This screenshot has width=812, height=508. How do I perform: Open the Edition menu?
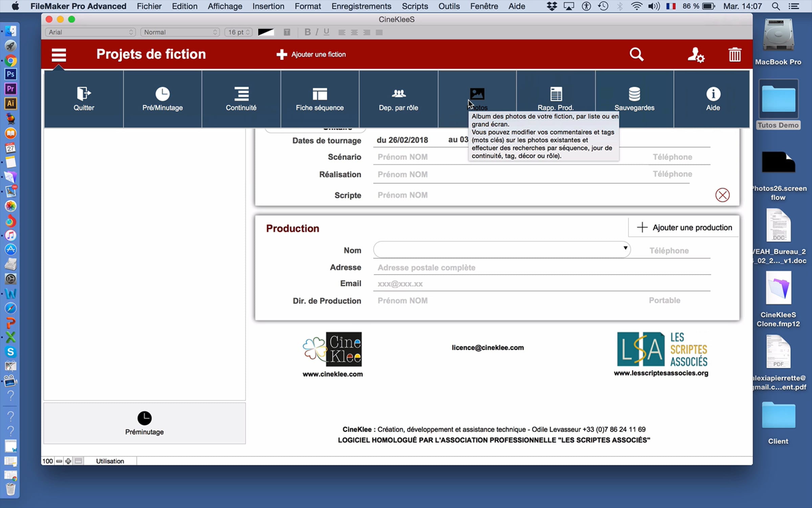click(x=185, y=6)
